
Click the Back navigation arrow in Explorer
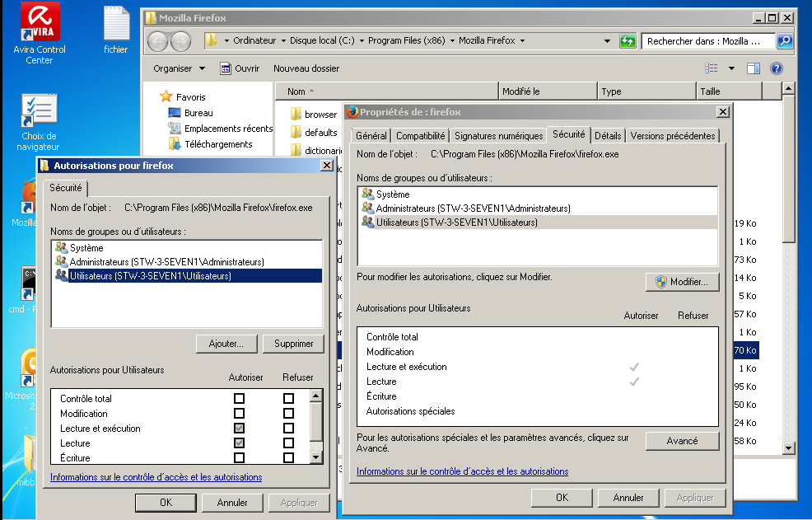156,40
